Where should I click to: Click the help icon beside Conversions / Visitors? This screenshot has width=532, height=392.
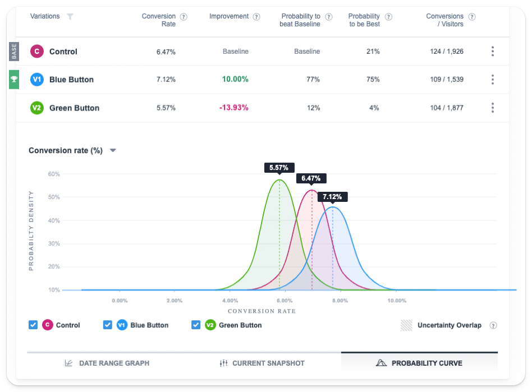point(472,17)
